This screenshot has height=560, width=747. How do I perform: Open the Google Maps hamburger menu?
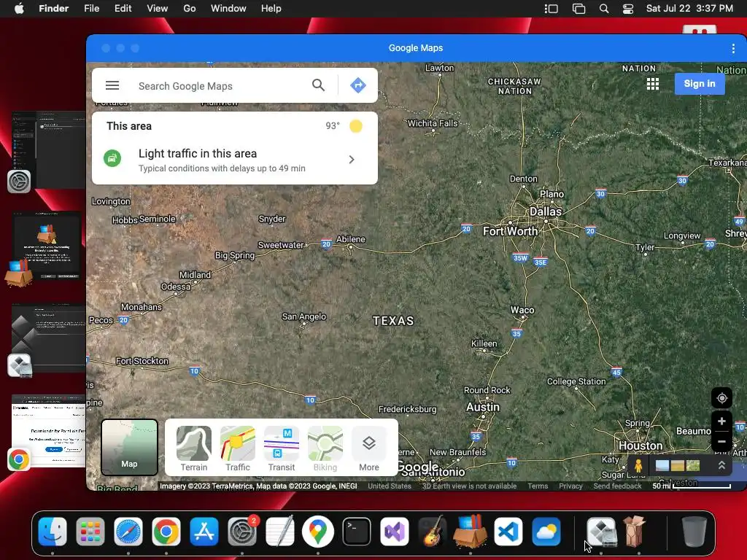pos(112,85)
